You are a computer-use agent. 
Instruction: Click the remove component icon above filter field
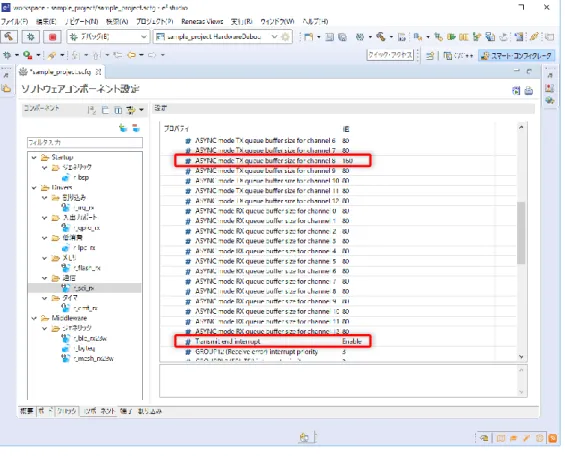[136, 128]
